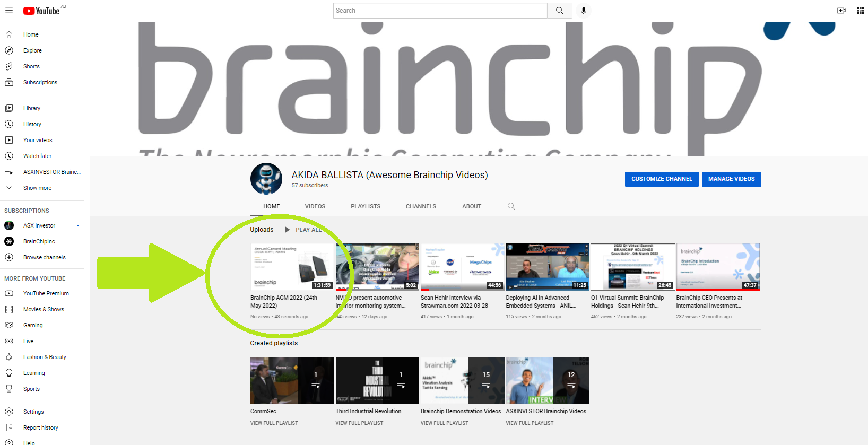Click the channel search magnifier icon

pyautogui.click(x=511, y=206)
